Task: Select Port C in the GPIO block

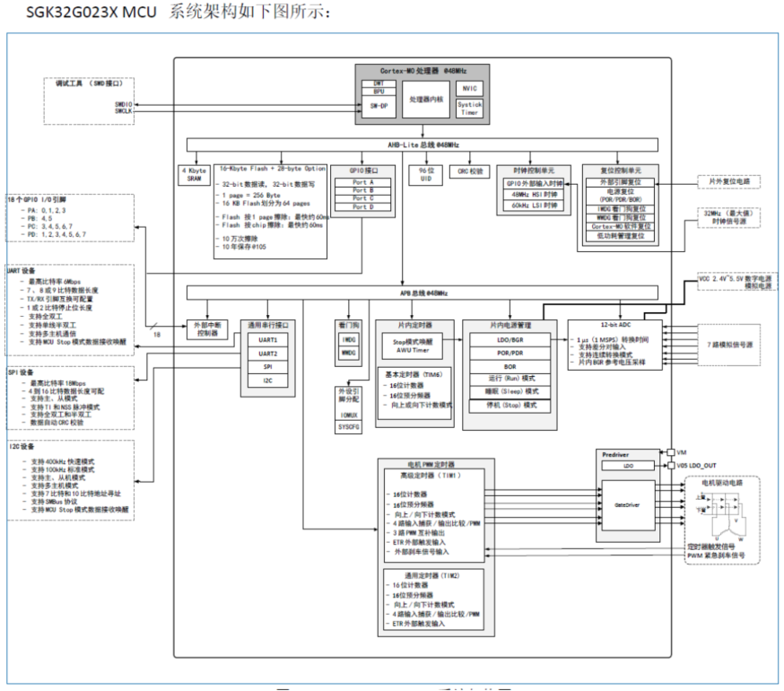Action: pyautogui.click(x=363, y=198)
